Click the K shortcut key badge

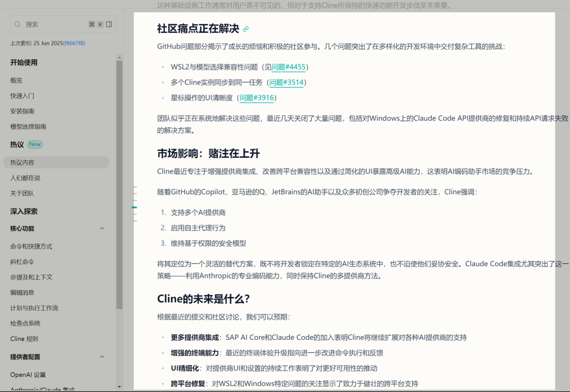100,24
